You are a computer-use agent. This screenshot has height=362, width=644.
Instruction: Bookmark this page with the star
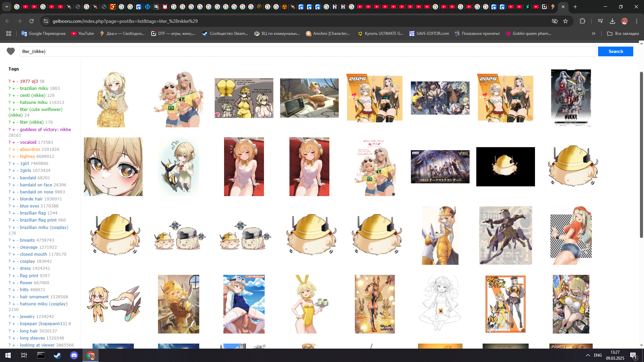(x=566, y=21)
